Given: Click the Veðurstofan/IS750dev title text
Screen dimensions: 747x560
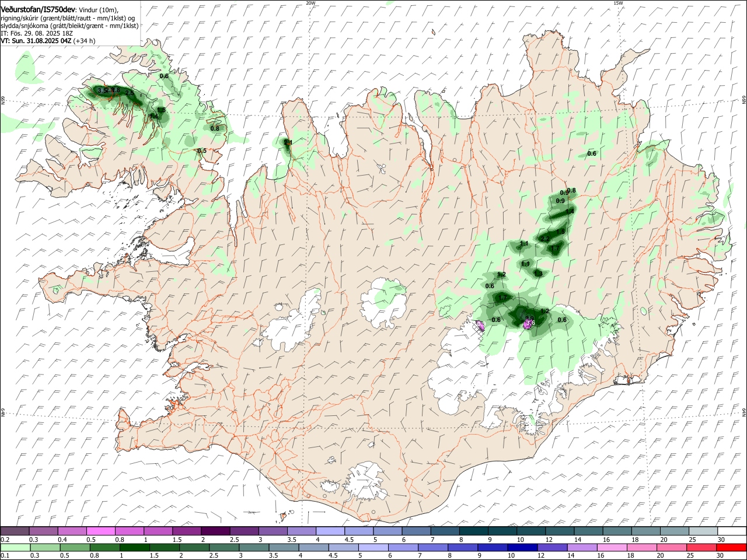Looking at the screenshot, I should (x=38, y=9).
